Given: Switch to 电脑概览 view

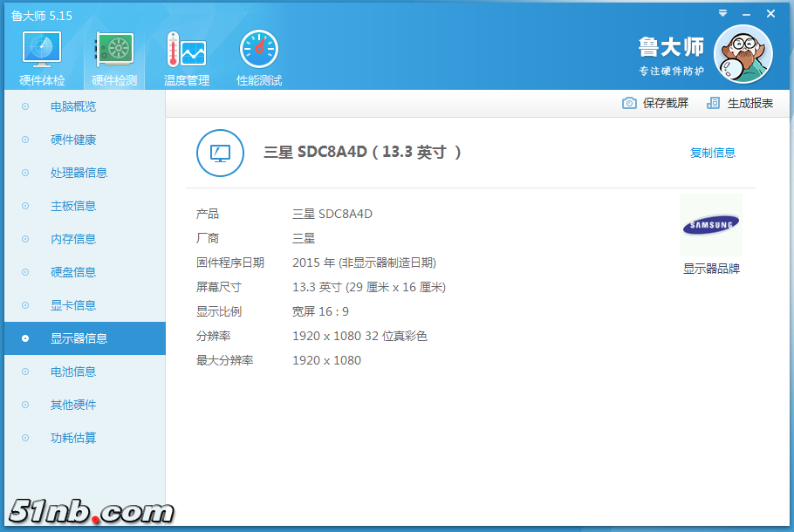Looking at the screenshot, I should 73,106.
